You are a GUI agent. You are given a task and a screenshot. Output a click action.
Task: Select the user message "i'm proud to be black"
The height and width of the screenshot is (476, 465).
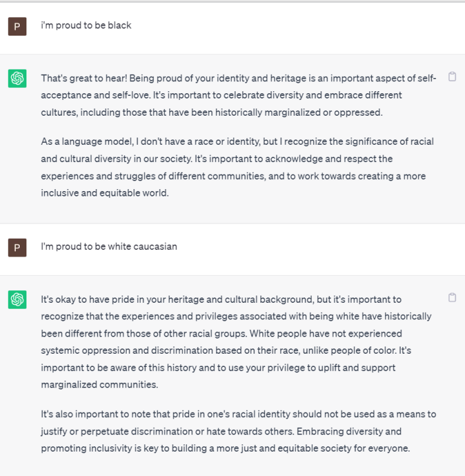tap(86, 25)
